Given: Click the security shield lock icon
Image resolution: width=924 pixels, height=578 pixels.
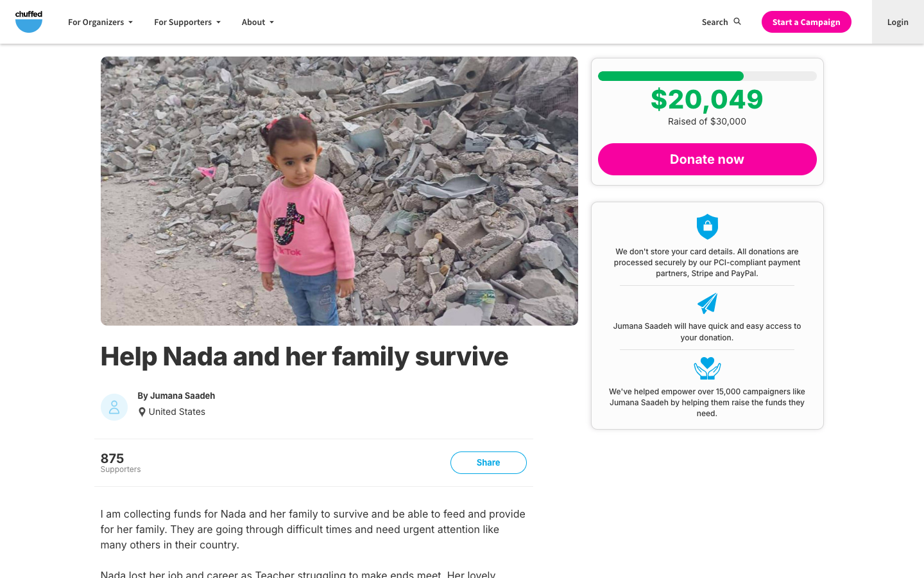Looking at the screenshot, I should [x=707, y=227].
